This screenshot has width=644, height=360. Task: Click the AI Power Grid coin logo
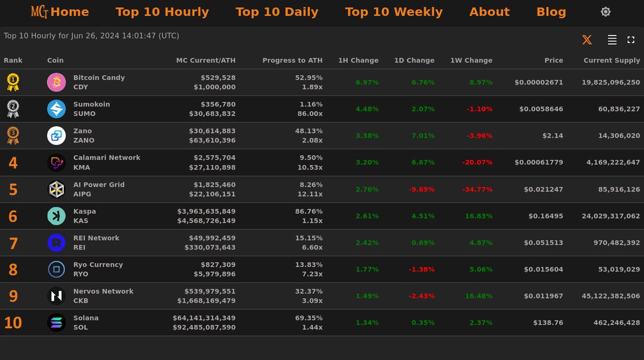[56, 189]
